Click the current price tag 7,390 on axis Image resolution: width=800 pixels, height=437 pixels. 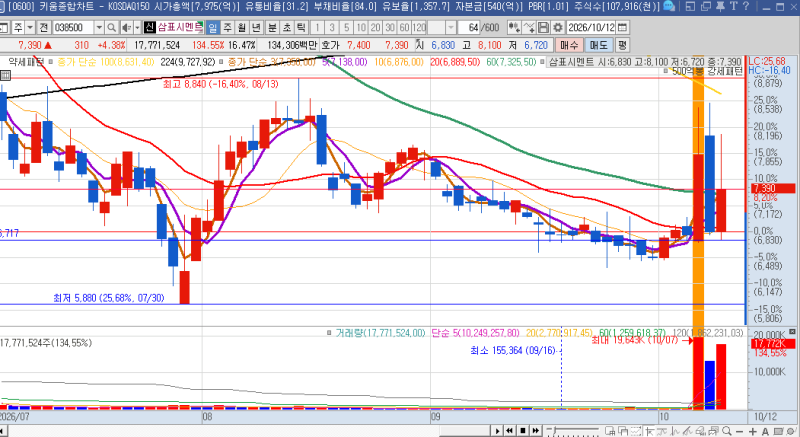tap(773, 189)
